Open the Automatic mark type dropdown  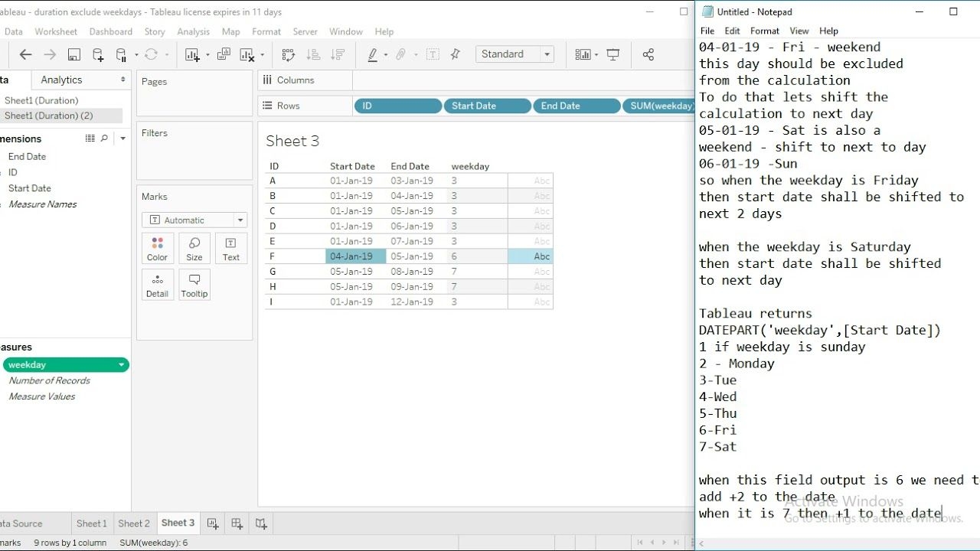click(194, 220)
